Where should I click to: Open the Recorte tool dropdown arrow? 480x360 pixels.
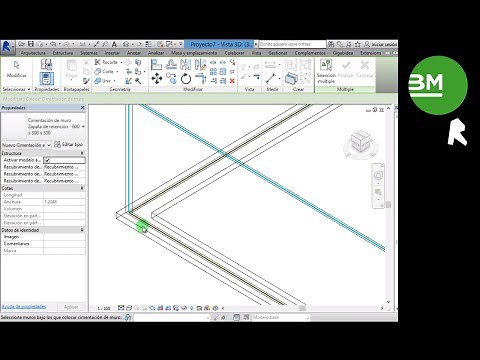121,62
